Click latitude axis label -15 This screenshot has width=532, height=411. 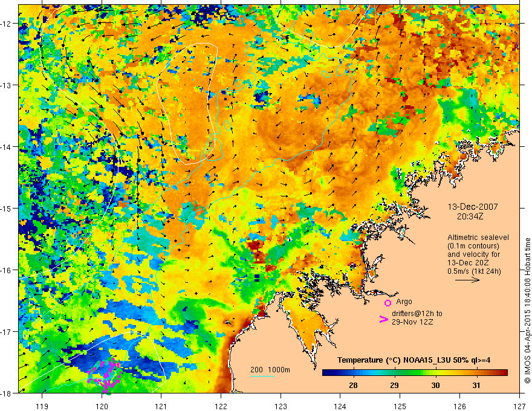[x=6, y=208]
